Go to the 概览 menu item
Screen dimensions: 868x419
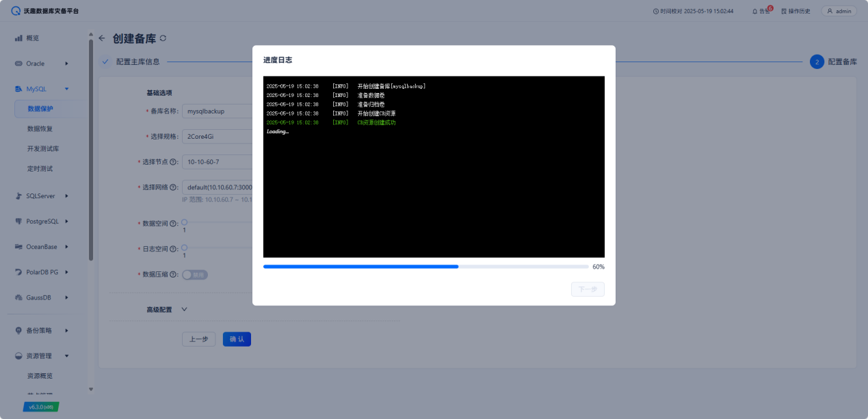33,38
